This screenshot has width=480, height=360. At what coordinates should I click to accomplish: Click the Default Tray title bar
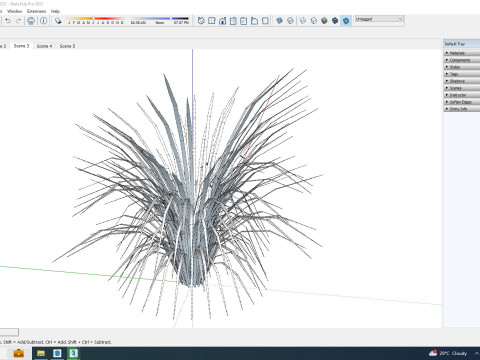point(462,44)
